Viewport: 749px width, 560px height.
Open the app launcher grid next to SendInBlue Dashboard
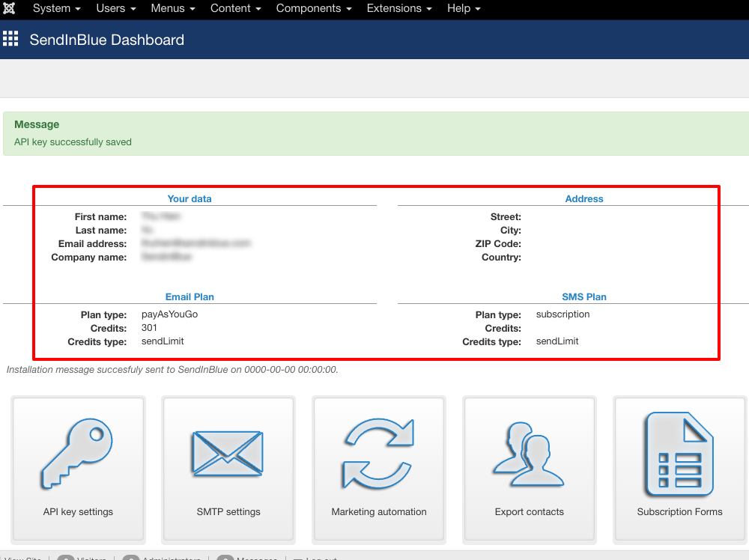point(10,38)
